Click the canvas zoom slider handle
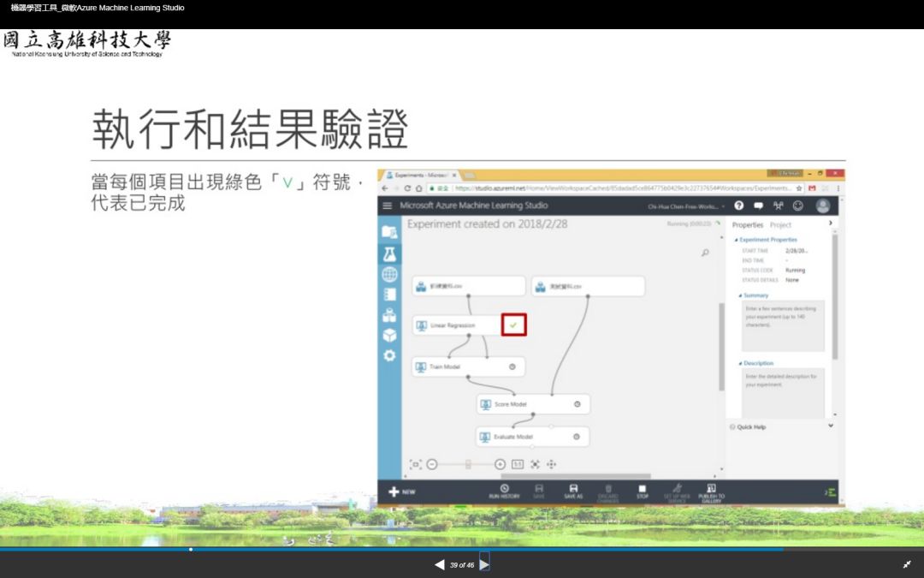The width and height of the screenshot is (924, 578). (468, 464)
